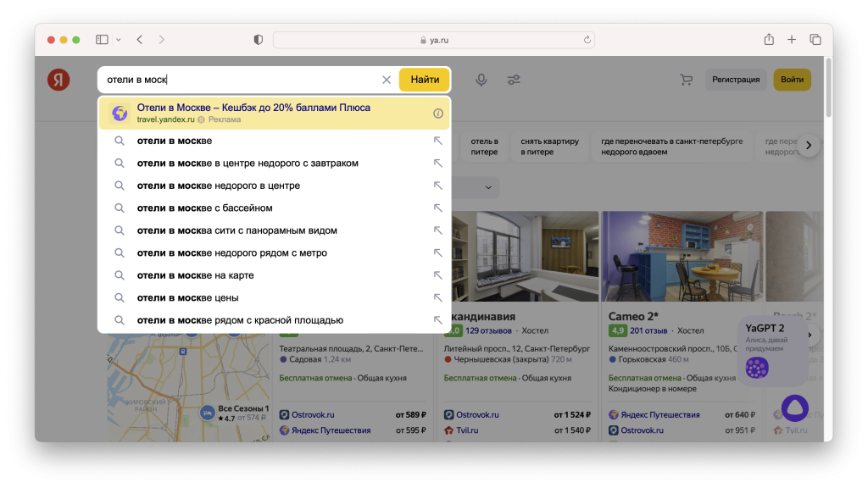Select suggestion 'отели в москве'

[275, 141]
